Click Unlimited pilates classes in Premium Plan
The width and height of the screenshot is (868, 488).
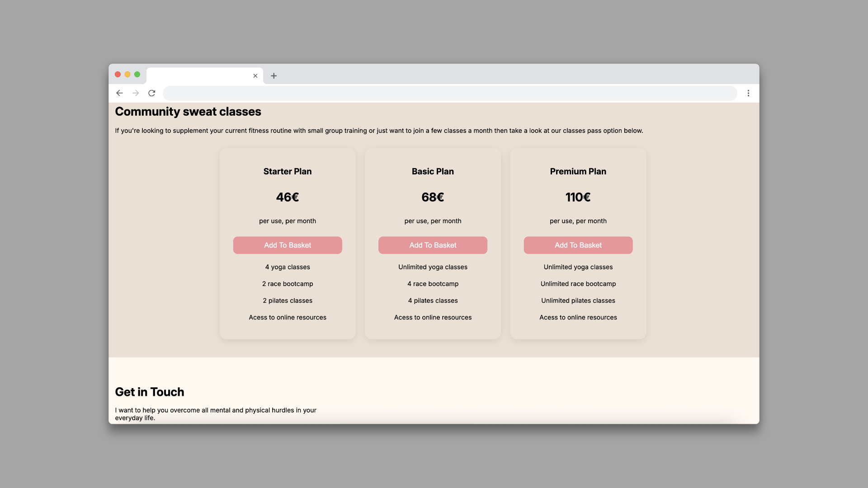pos(578,301)
